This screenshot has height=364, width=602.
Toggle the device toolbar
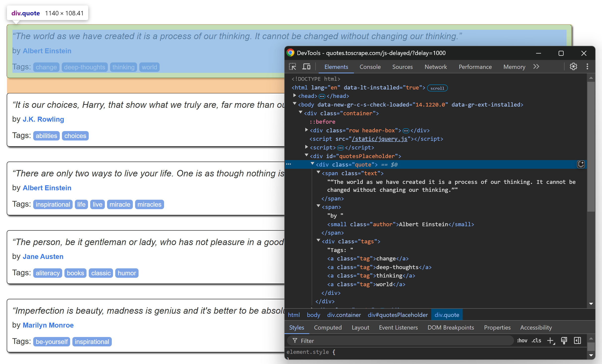306,67
